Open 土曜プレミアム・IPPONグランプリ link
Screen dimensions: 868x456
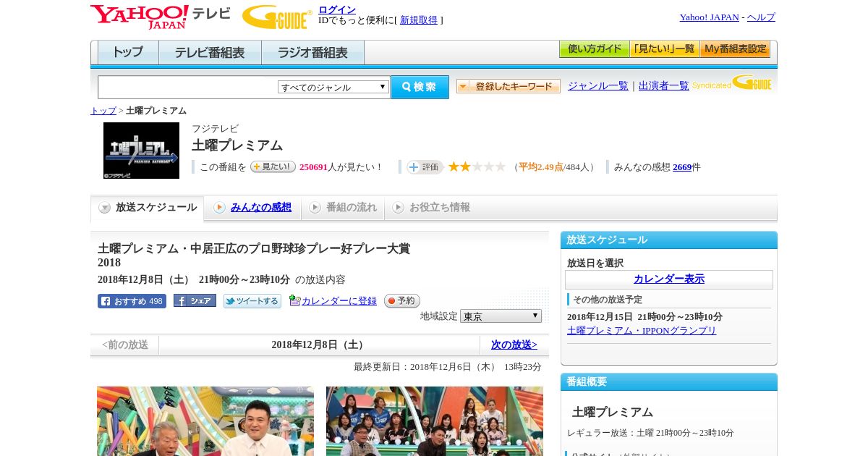pos(642,331)
